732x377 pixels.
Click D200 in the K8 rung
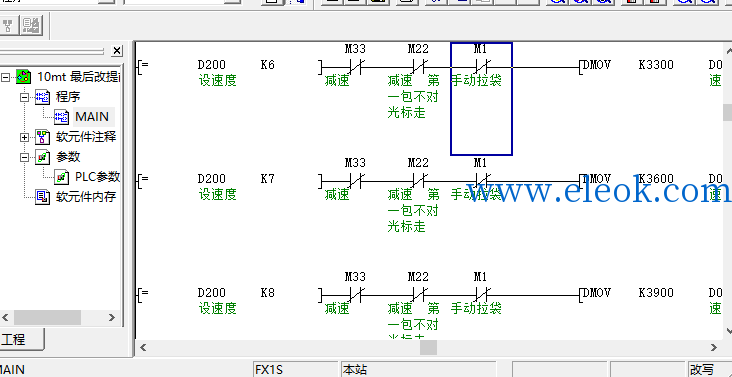pos(211,293)
